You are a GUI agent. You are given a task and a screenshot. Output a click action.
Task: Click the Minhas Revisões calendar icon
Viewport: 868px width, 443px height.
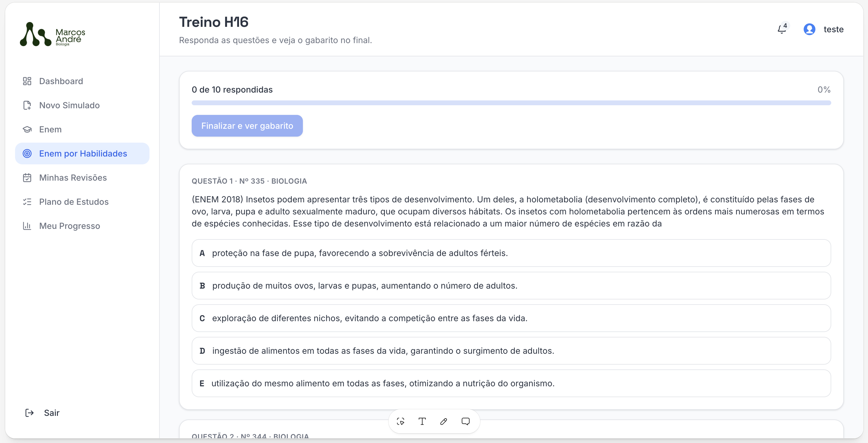point(27,178)
